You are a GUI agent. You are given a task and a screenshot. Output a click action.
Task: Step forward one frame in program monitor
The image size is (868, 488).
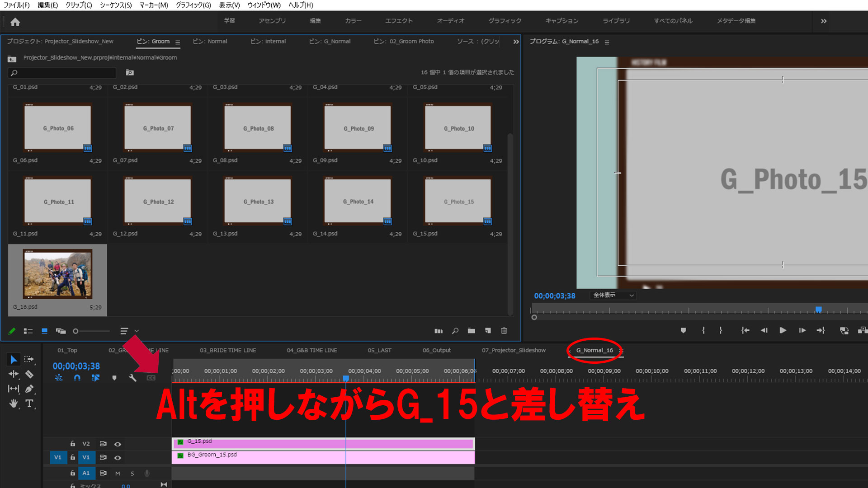(x=802, y=330)
